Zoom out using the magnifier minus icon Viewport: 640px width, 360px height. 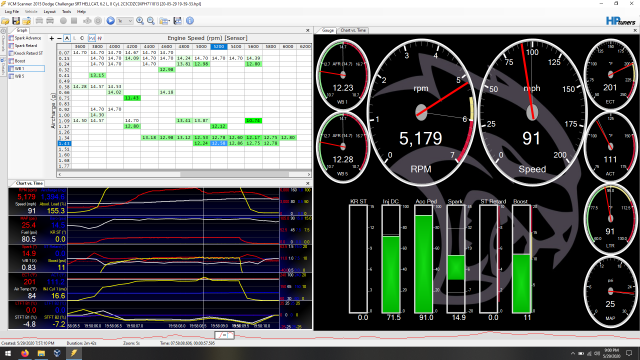pyautogui.click(x=151, y=21)
